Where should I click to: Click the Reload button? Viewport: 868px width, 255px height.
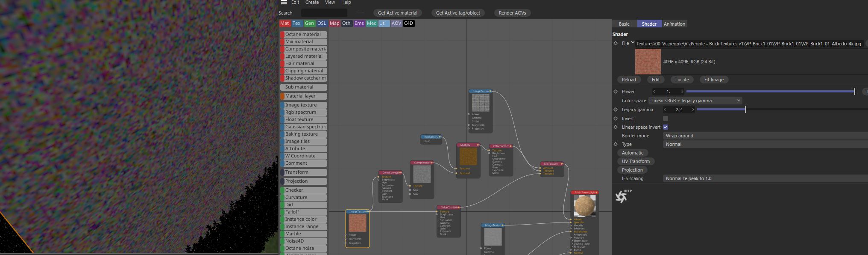[629, 80]
